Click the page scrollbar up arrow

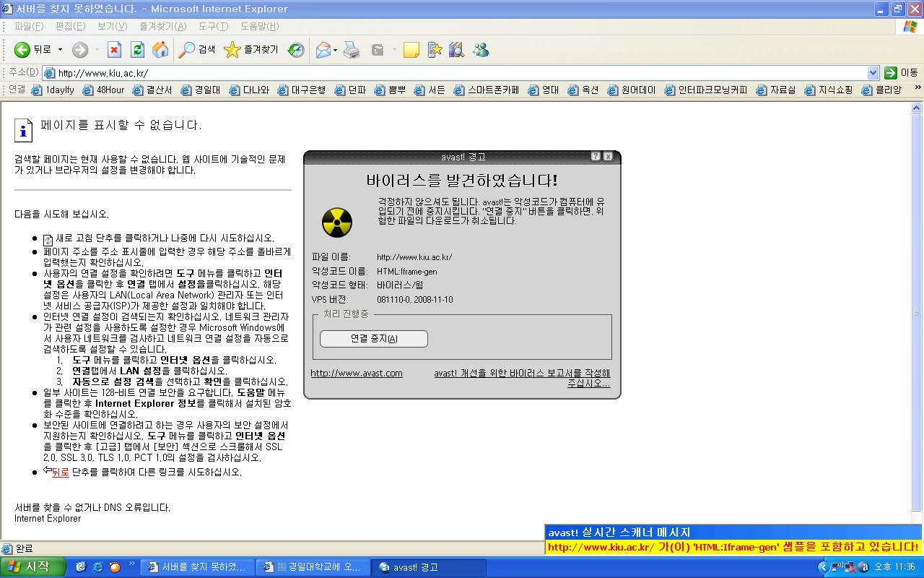tap(917, 108)
